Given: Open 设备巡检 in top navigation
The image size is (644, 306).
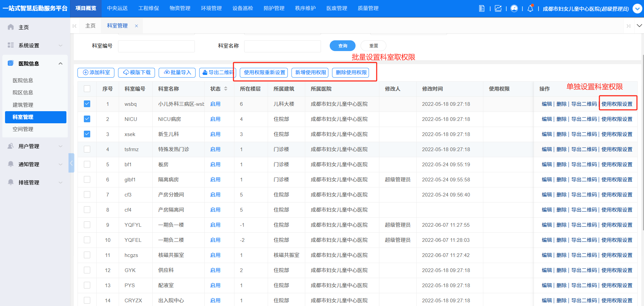Looking at the screenshot, I should (x=243, y=8).
